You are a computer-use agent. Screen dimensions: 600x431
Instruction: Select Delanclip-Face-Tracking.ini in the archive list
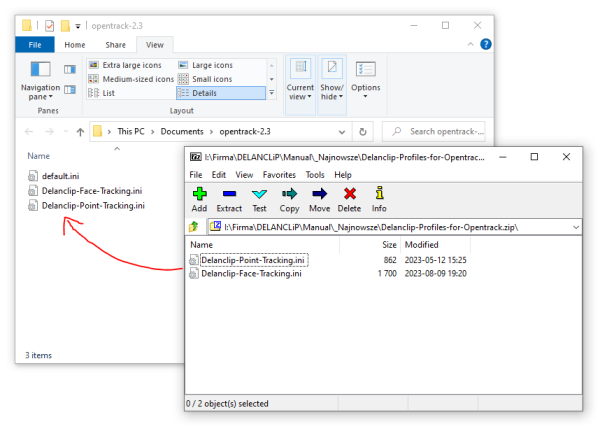pyautogui.click(x=250, y=274)
